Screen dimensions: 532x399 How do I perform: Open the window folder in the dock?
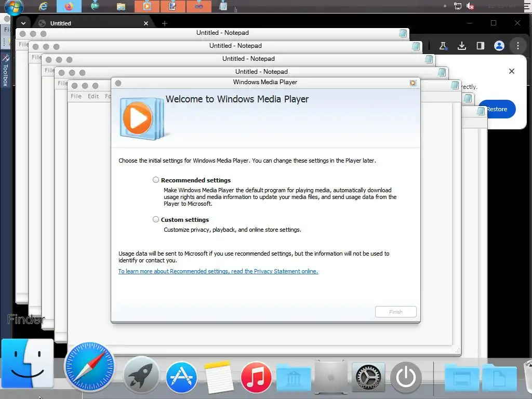tap(462, 378)
